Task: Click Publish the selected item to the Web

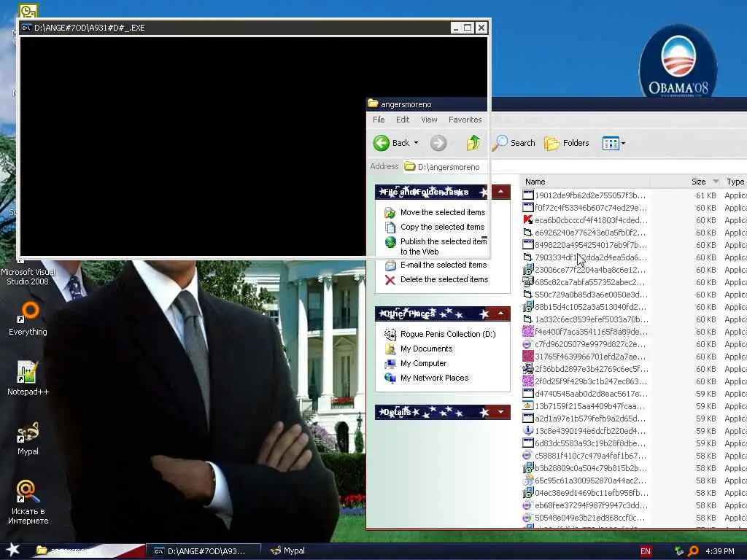Action: point(444,246)
